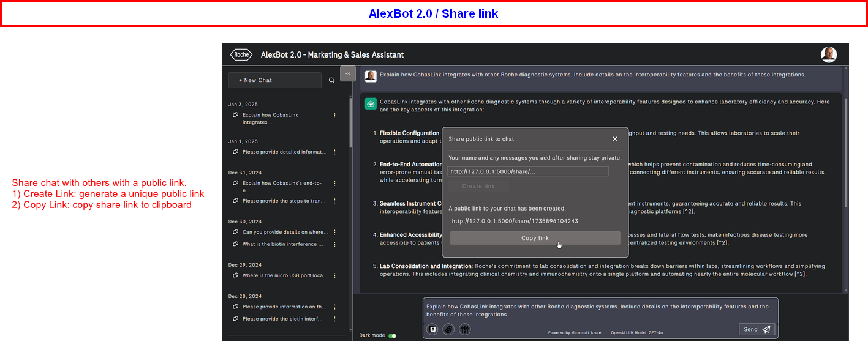Click the share-chat icon below the prompt box
868x358 pixels.
pyautogui.click(x=433, y=329)
